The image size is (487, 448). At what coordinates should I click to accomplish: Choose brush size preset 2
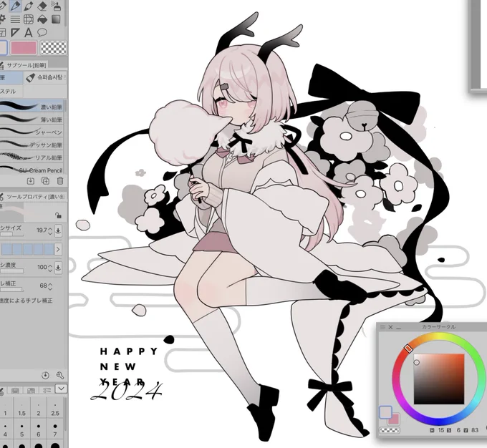click(39, 409)
